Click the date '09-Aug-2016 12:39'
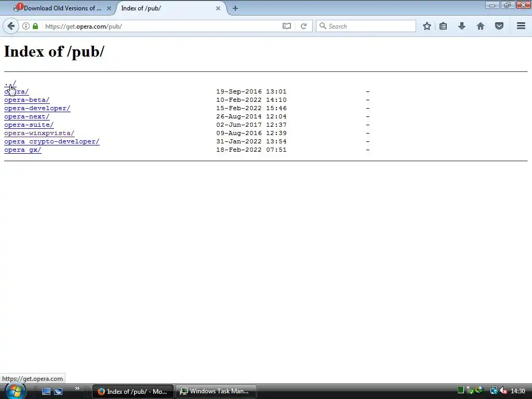Viewport: 532px width, 399px height. coord(251,134)
